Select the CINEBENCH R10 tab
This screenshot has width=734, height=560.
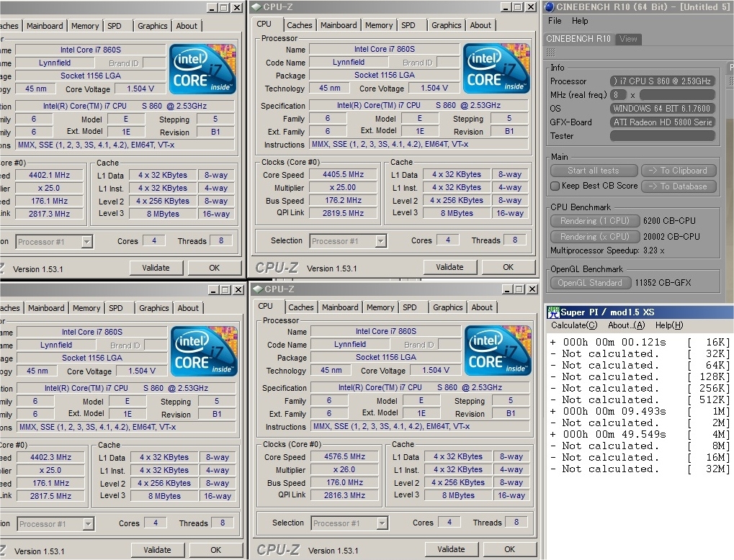578,39
